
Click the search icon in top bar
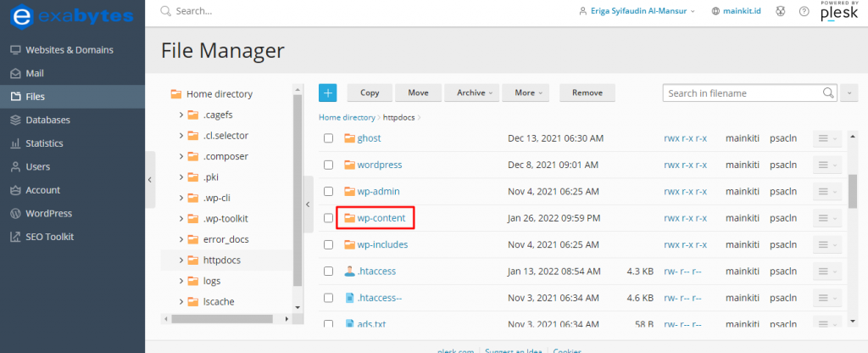pyautogui.click(x=165, y=11)
